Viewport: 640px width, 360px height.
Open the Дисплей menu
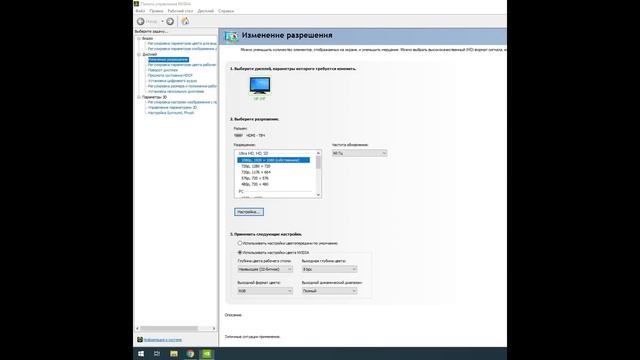click(206, 11)
